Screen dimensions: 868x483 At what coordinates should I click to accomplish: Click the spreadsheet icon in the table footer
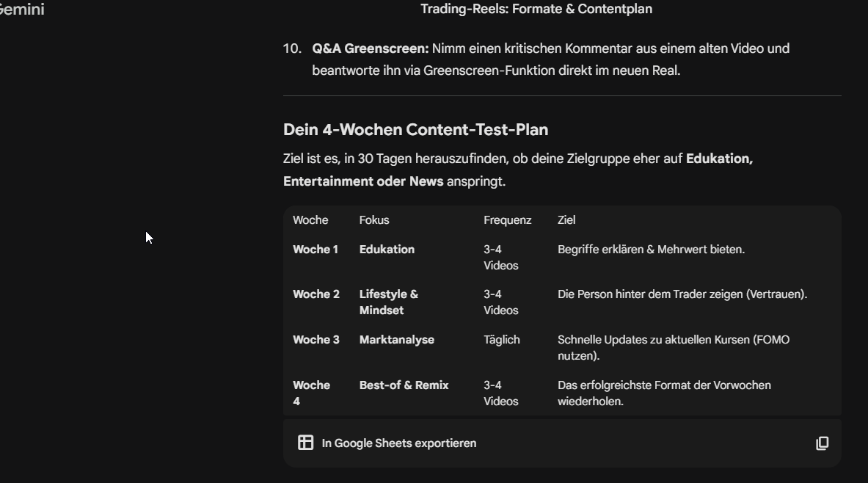(305, 443)
